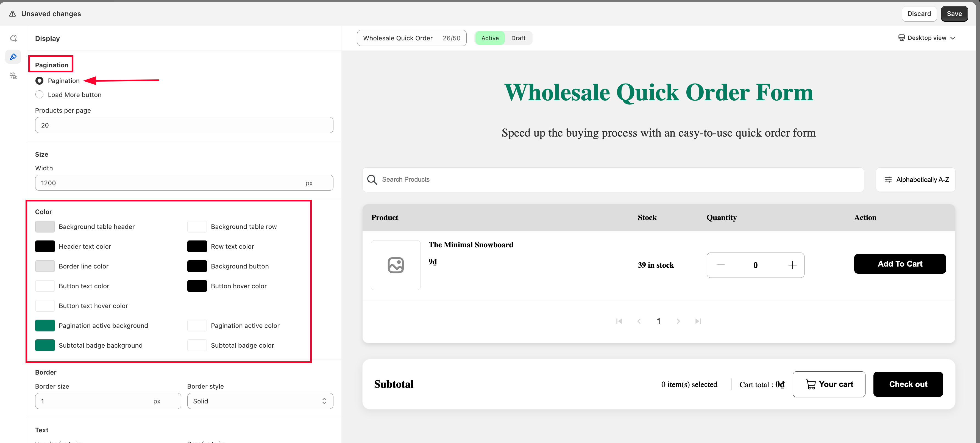Click the search magnifier icon
Viewport: 980px width, 443px height.
[x=372, y=180]
